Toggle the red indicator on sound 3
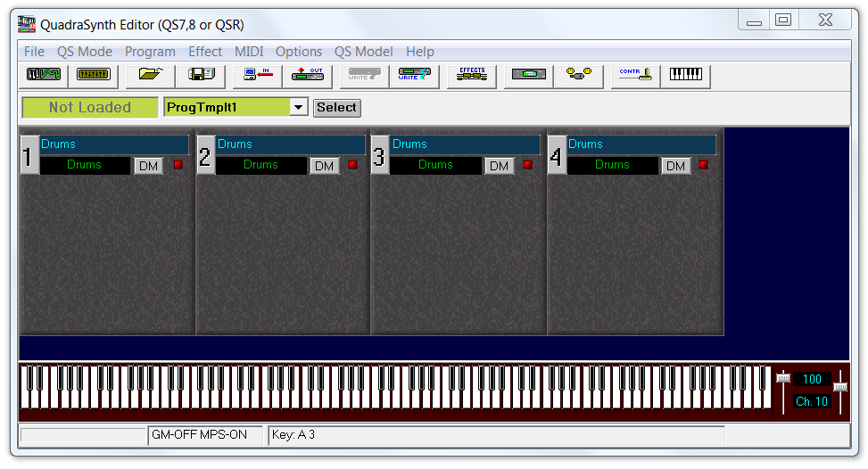 pyautogui.click(x=527, y=165)
